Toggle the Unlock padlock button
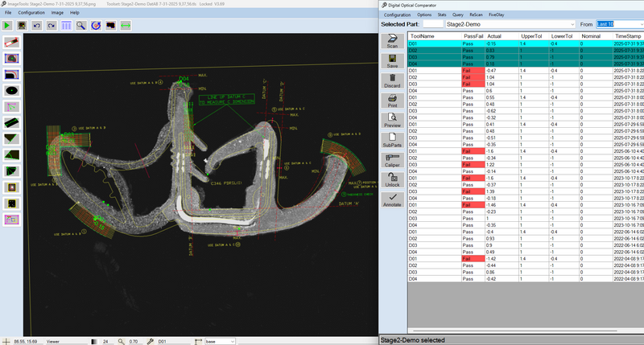This screenshot has width=644, height=345. point(392,180)
